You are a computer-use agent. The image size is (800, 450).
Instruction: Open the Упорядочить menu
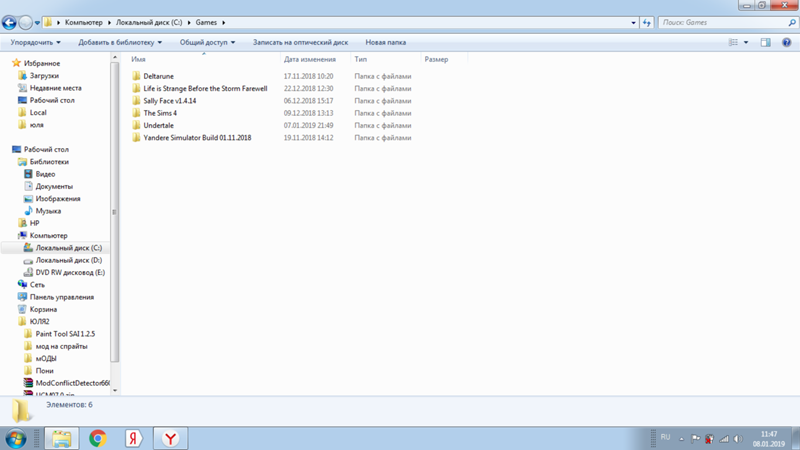pos(36,42)
